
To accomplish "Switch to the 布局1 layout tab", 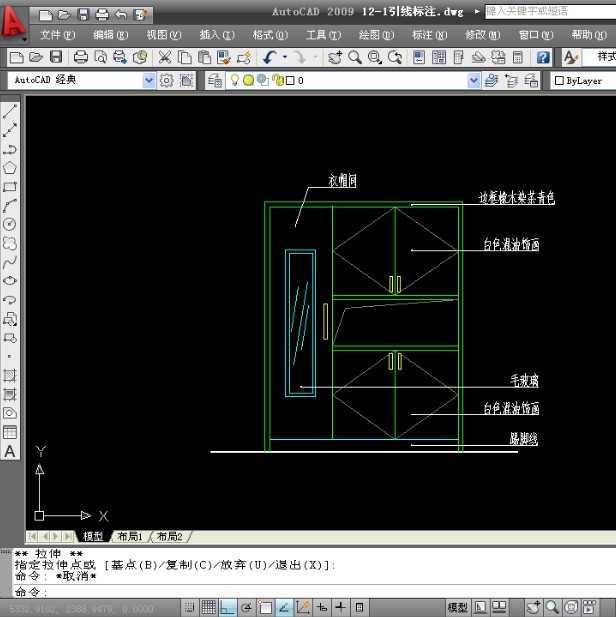I will coord(130,536).
